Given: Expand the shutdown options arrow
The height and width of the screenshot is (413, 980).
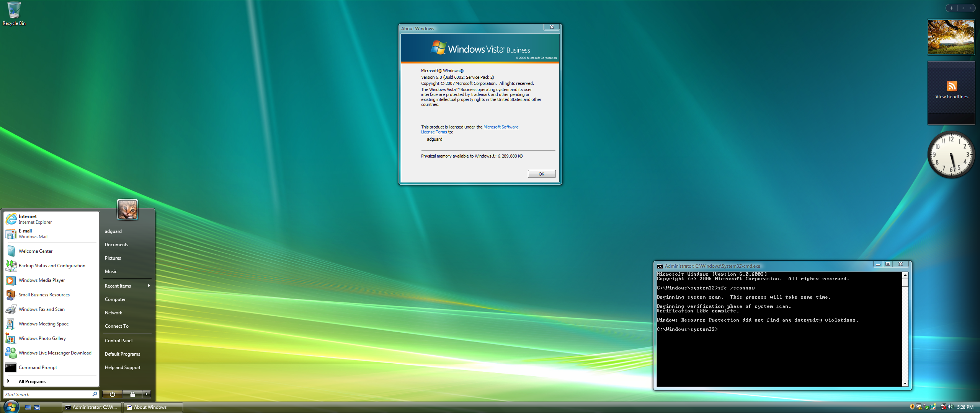Looking at the screenshot, I should pyautogui.click(x=147, y=394).
